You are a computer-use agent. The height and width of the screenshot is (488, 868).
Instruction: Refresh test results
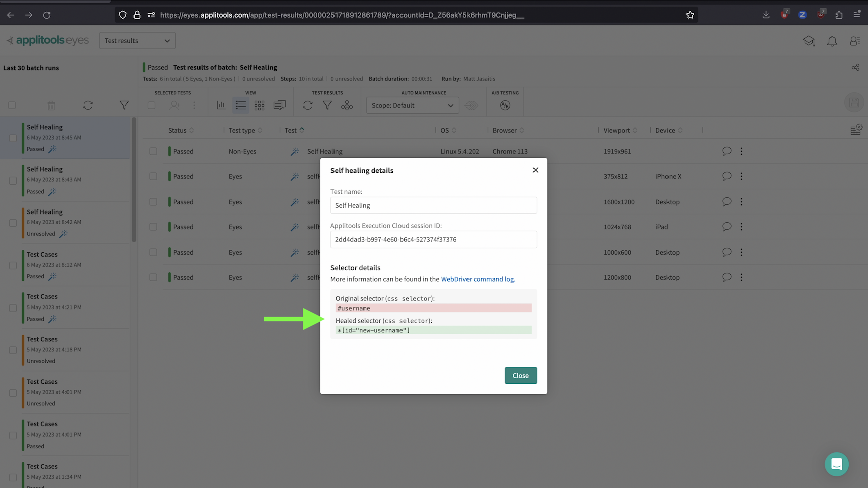[x=308, y=105]
